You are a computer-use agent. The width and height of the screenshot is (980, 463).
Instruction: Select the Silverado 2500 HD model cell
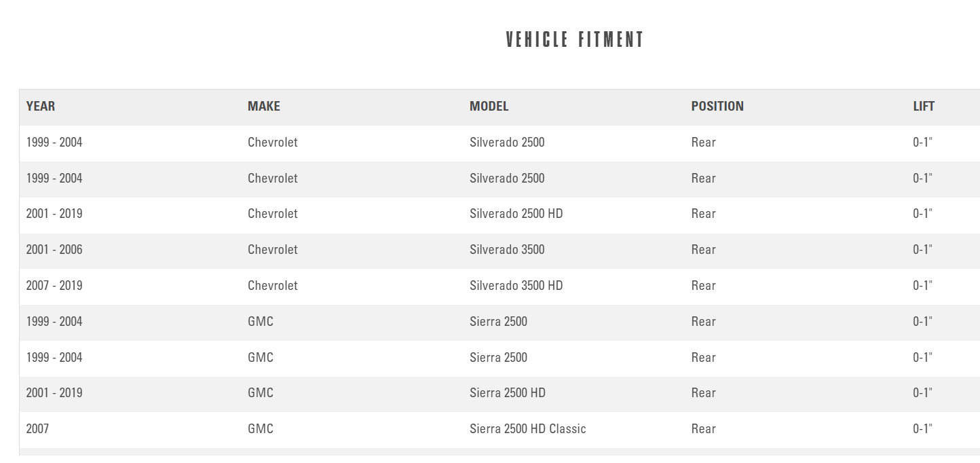coord(516,214)
